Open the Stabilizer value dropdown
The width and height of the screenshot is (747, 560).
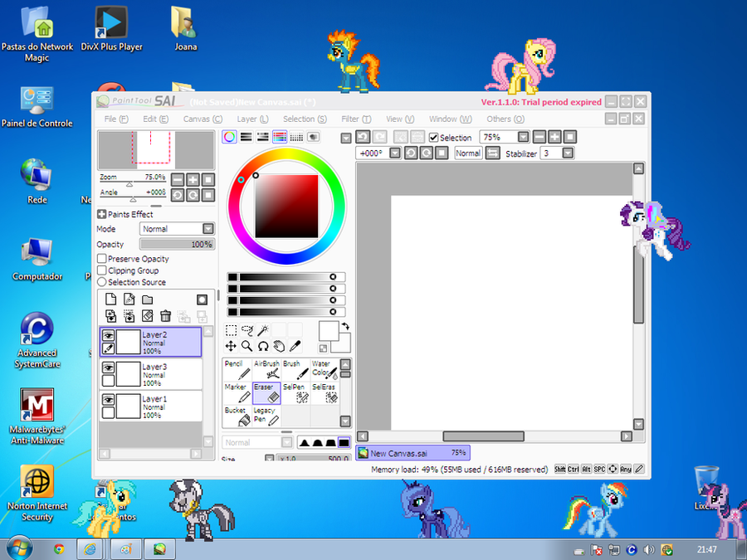coord(568,153)
